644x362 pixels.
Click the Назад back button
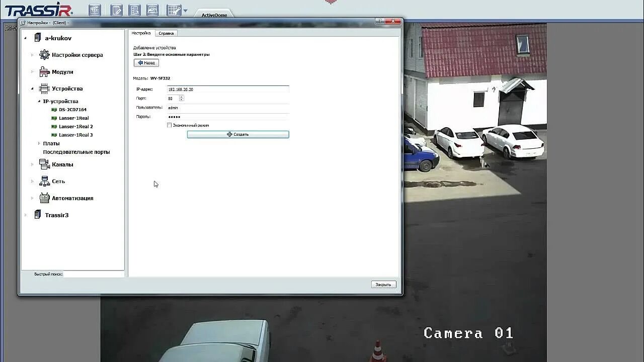pos(146,63)
